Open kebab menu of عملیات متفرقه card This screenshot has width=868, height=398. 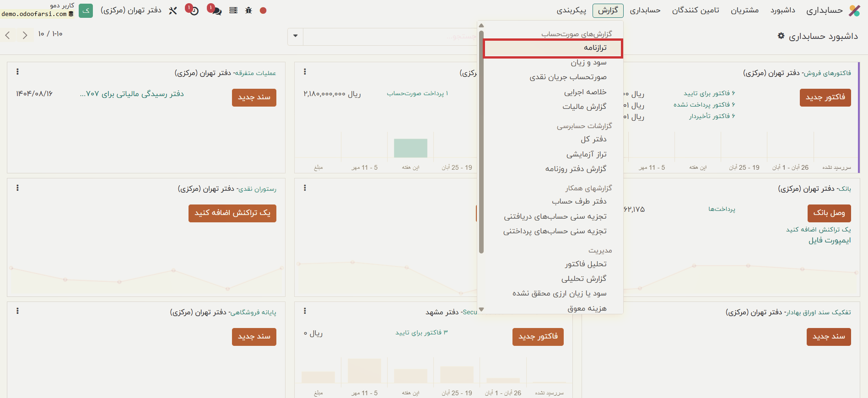[17, 72]
